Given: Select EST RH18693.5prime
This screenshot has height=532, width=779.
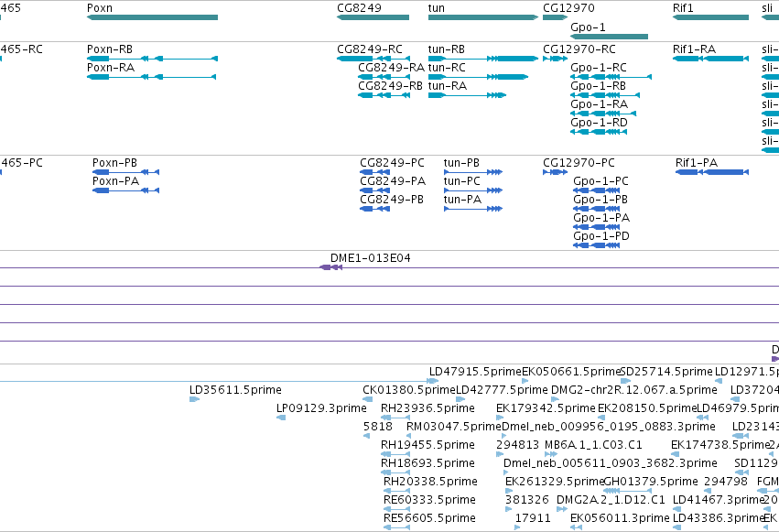Looking at the screenshot, I should click(x=395, y=472).
